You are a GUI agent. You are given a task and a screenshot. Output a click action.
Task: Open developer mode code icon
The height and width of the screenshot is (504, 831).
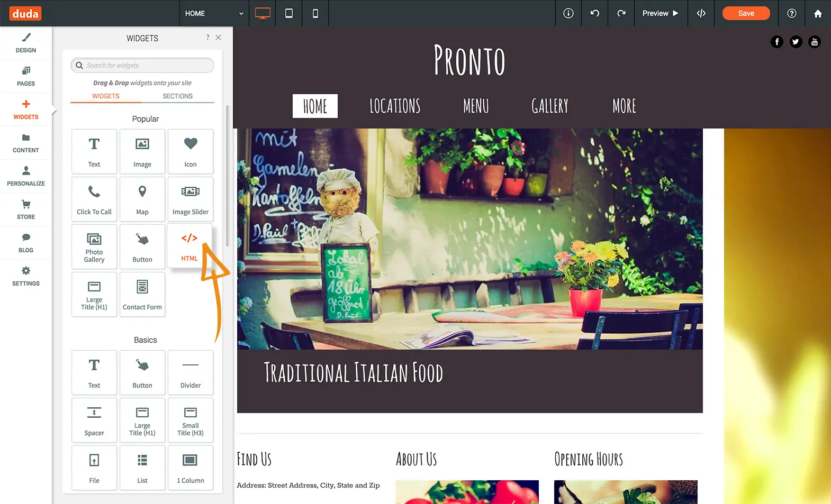coord(701,13)
